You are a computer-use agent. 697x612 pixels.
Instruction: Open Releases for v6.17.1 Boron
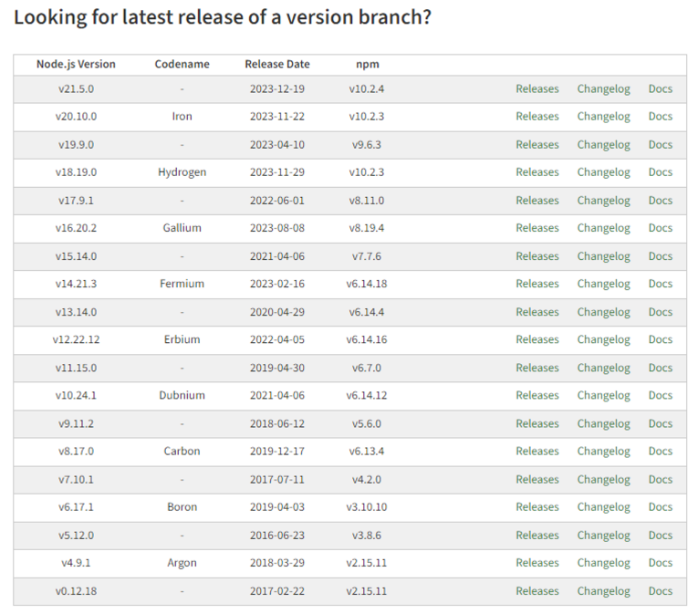537,507
